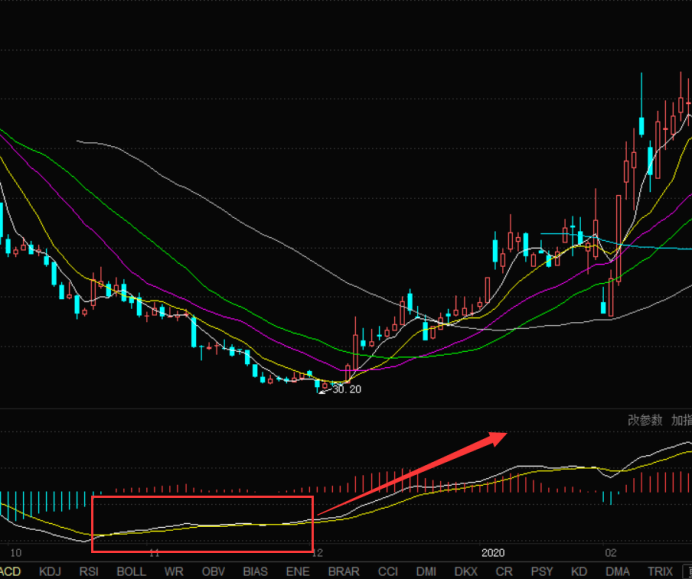Switch to the KDJ indicator tab

pos(50,571)
